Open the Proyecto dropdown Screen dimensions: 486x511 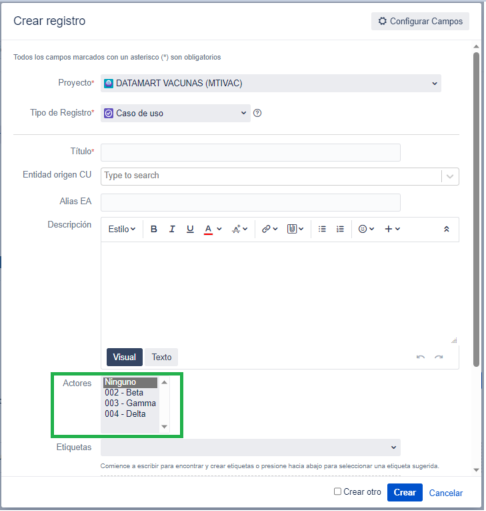271,83
